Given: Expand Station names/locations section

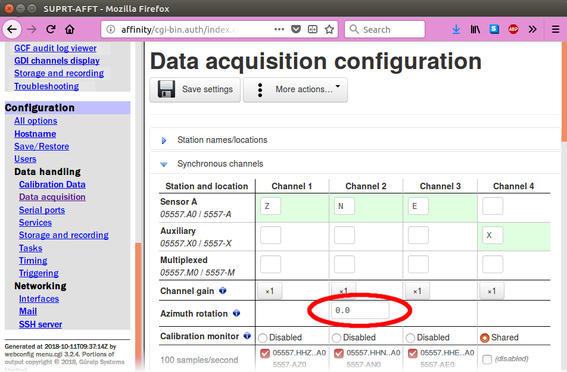Looking at the screenshot, I should (x=164, y=140).
